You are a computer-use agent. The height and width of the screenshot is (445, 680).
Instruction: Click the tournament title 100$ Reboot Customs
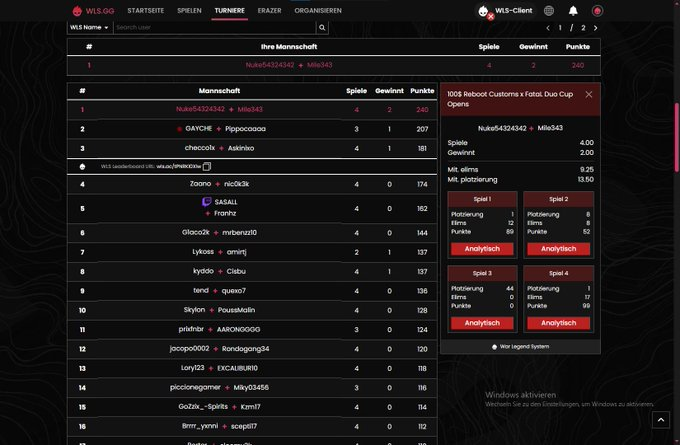coord(510,99)
